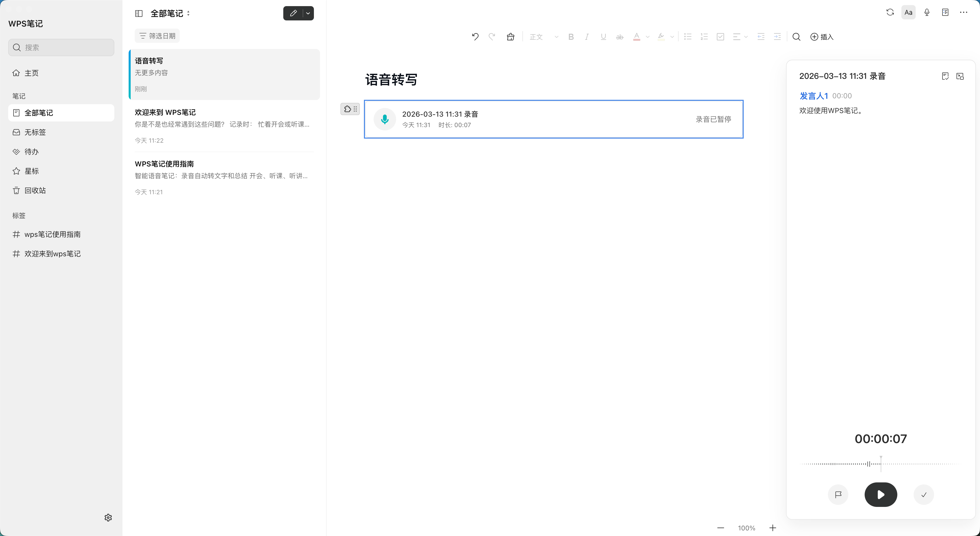The image size is (980, 536).
Task: Open the settings gear icon
Action: (x=108, y=517)
